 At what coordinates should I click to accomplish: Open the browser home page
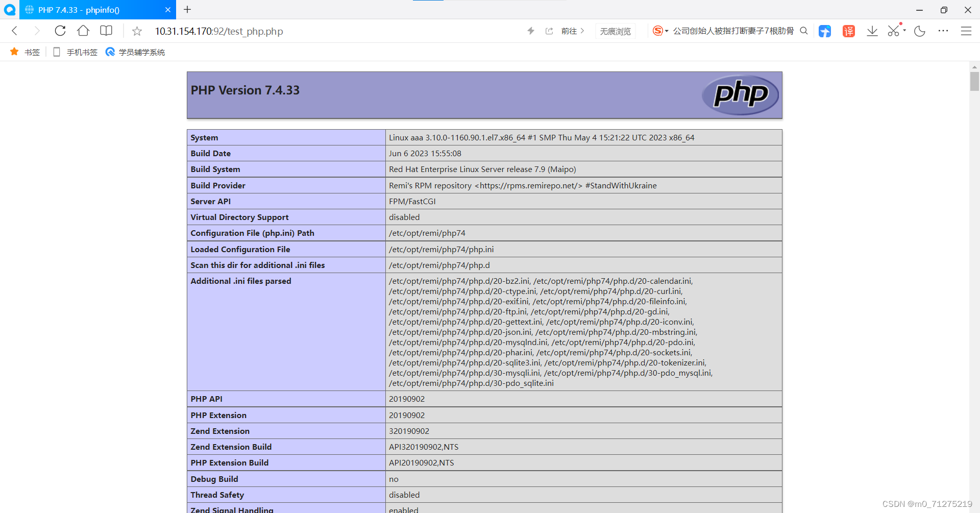click(x=83, y=31)
